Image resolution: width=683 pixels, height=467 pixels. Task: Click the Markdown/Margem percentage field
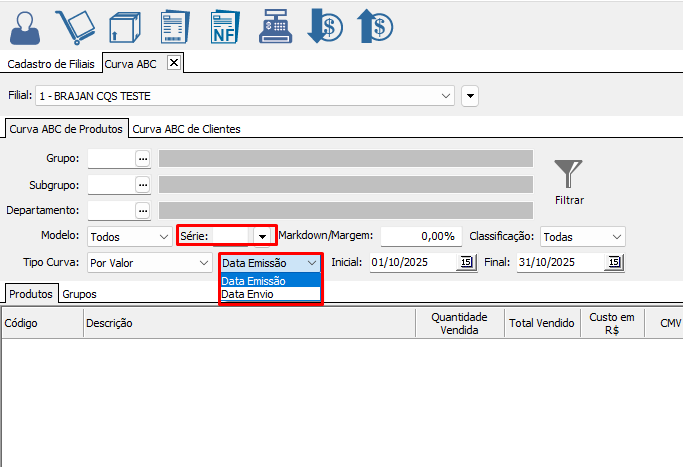420,237
